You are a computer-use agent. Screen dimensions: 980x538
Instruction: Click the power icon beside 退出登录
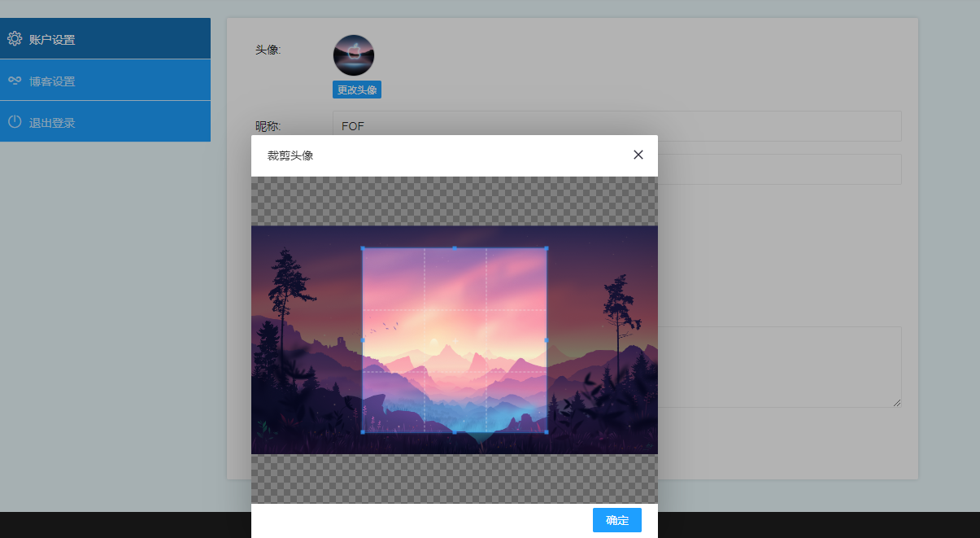(15, 122)
